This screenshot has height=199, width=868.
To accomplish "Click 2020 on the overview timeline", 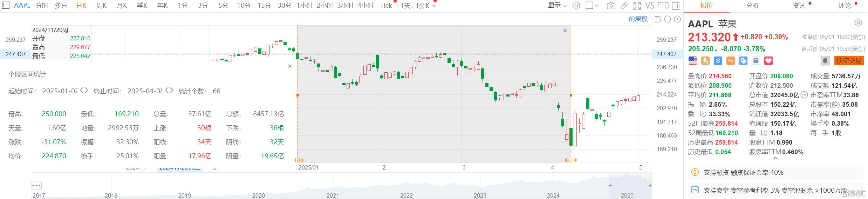I will (x=259, y=195).
